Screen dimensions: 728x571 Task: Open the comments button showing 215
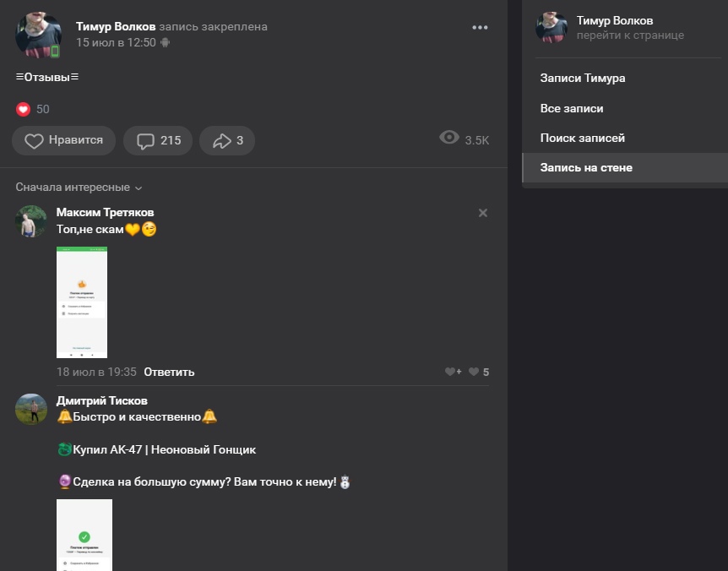coord(158,141)
